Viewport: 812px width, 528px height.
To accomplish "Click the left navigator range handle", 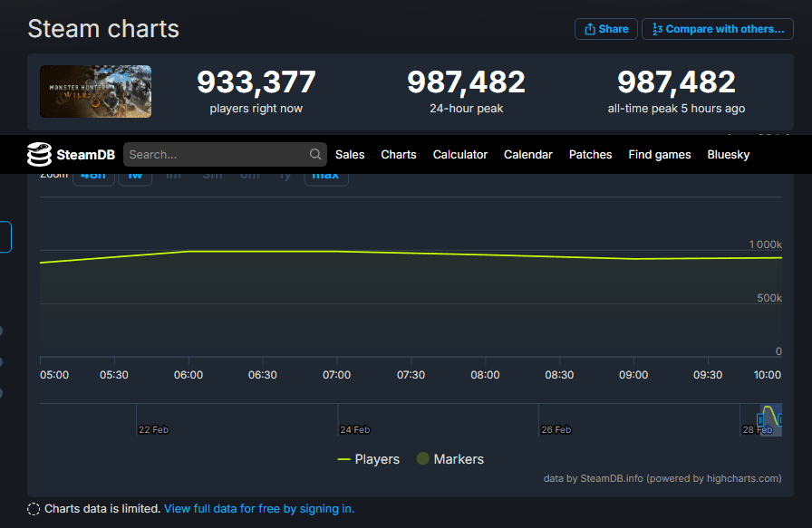I will tap(760, 419).
